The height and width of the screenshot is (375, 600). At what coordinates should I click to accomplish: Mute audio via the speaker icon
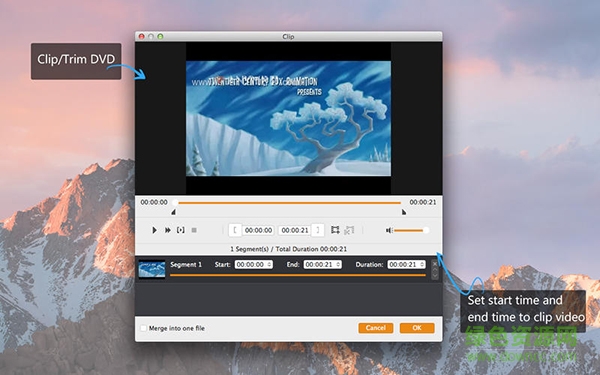pos(389,230)
